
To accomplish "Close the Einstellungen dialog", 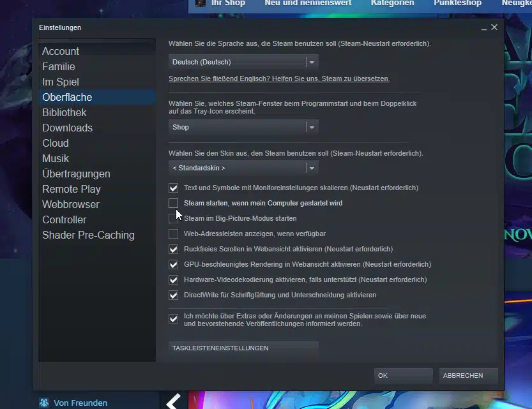I will coord(494,27).
